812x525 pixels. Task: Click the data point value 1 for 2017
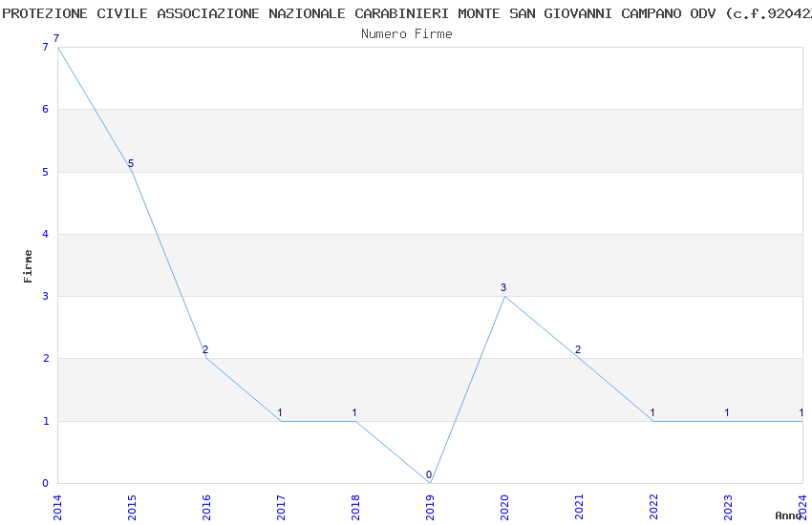pos(280,412)
